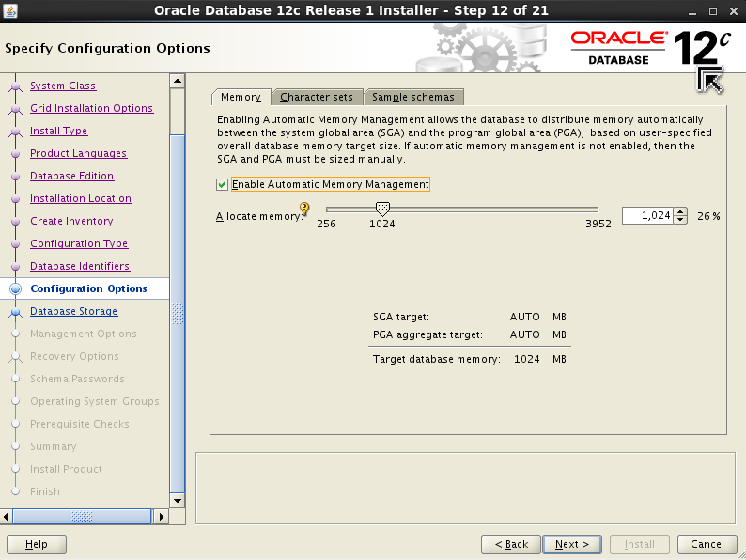The width and height of the screenshot is (746, 560).
Task: Click the Cancel button
Action: coord(707,544)
